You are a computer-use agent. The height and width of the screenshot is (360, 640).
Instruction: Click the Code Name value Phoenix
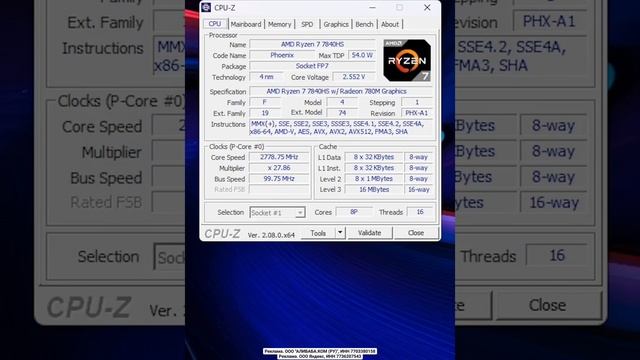(282, 55)
